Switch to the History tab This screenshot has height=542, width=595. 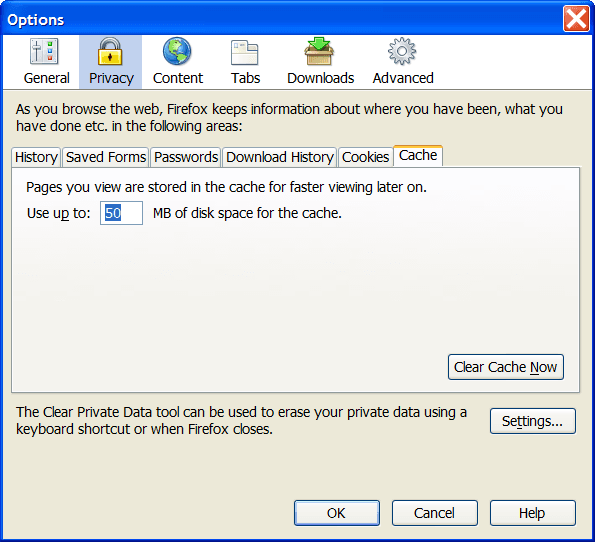[x=36, y=157]
